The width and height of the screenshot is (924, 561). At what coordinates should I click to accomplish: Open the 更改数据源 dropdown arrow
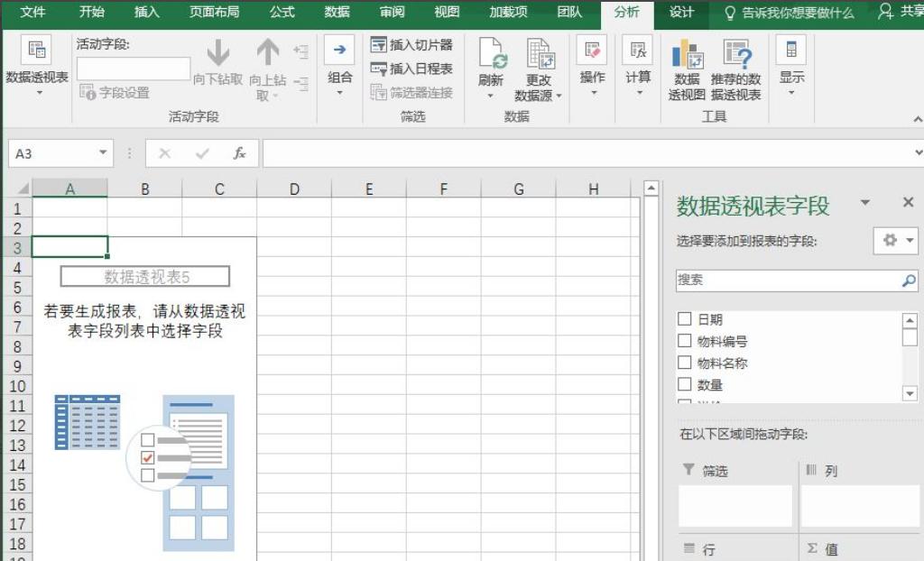[559, 96]
